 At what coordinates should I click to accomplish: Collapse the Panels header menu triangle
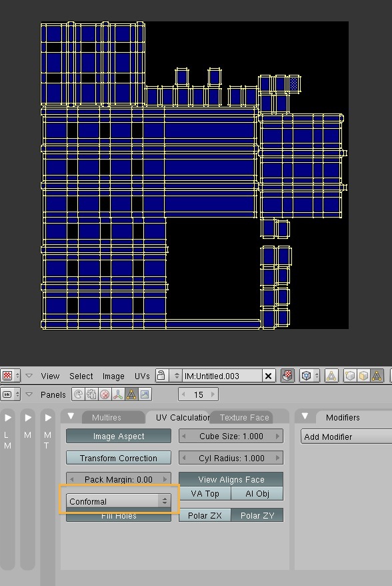tap(29, 394)
